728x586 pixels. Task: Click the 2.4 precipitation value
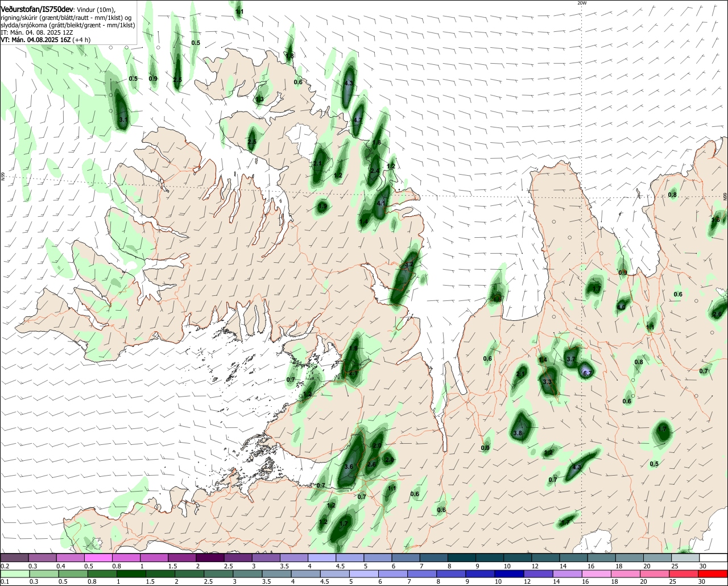click(x=375, y=171)
